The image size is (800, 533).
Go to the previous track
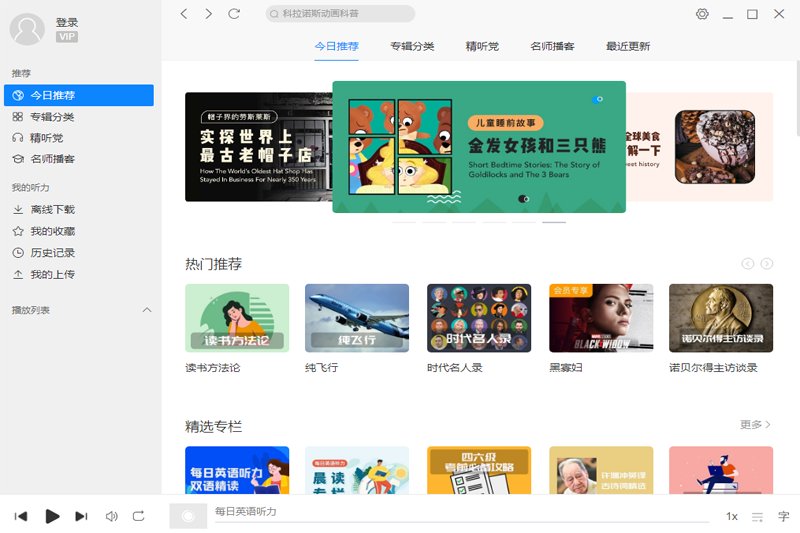click(21, 516)
